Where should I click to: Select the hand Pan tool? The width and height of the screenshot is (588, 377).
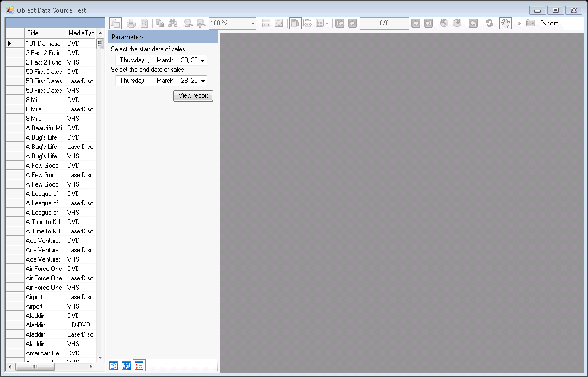click(x=505, y=23)
